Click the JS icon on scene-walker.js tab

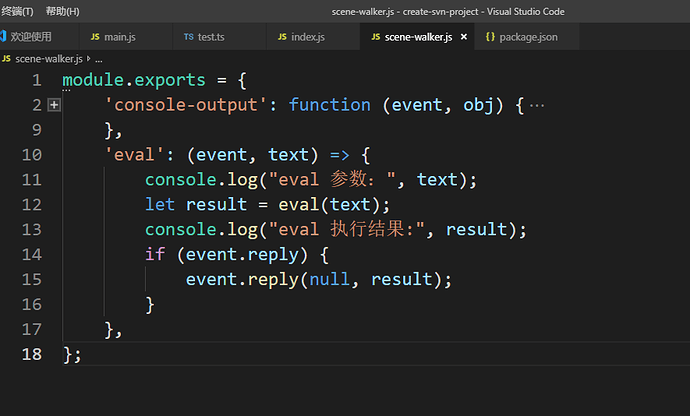click(376, 37)
